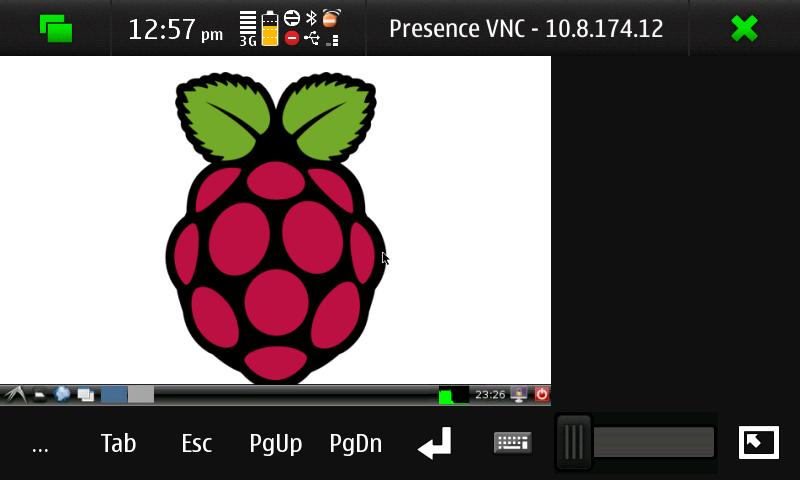
Task: Click the Bluetooth status icon
Action: click(x=311, y=18)
